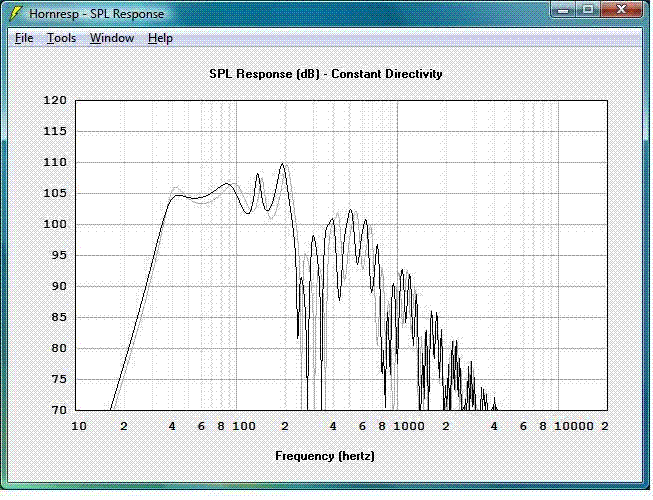Click the 10 Hz x-axis label
653x500 pixels.
click(x=79, y=426)
